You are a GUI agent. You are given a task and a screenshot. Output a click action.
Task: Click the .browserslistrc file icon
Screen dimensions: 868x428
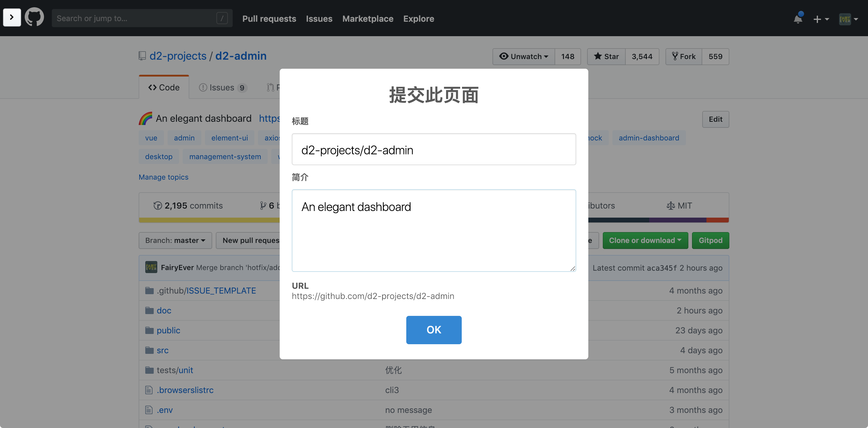tap(149, 390)
